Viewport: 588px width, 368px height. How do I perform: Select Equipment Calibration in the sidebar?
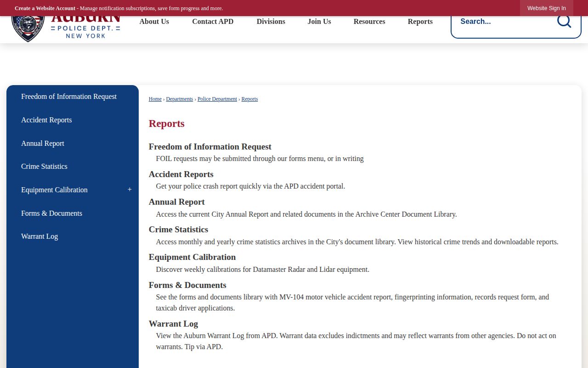54,190
